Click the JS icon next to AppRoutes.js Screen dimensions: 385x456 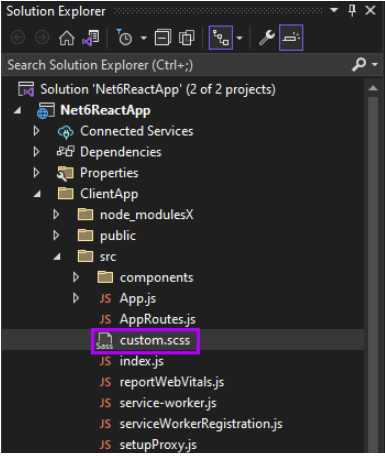[105, 319]
